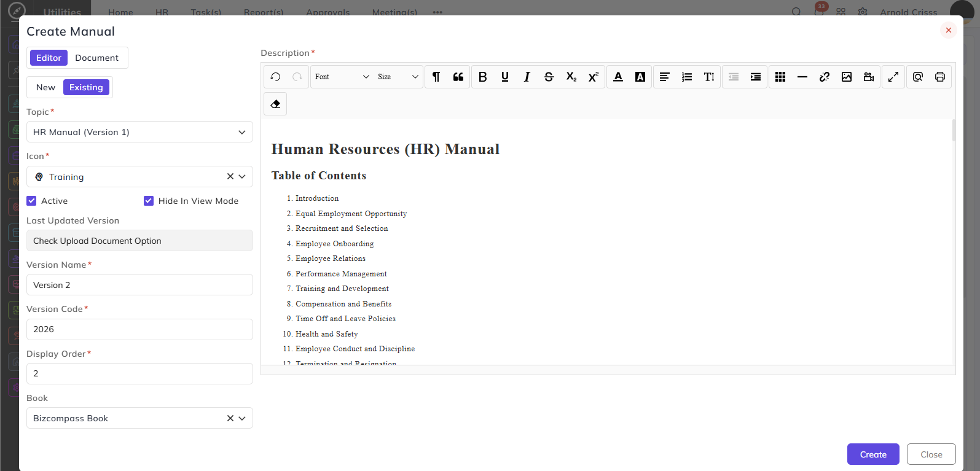Insert a table grid
This screenshot has height=471, width=980.
pyautogui.click(x=780, y=77)
